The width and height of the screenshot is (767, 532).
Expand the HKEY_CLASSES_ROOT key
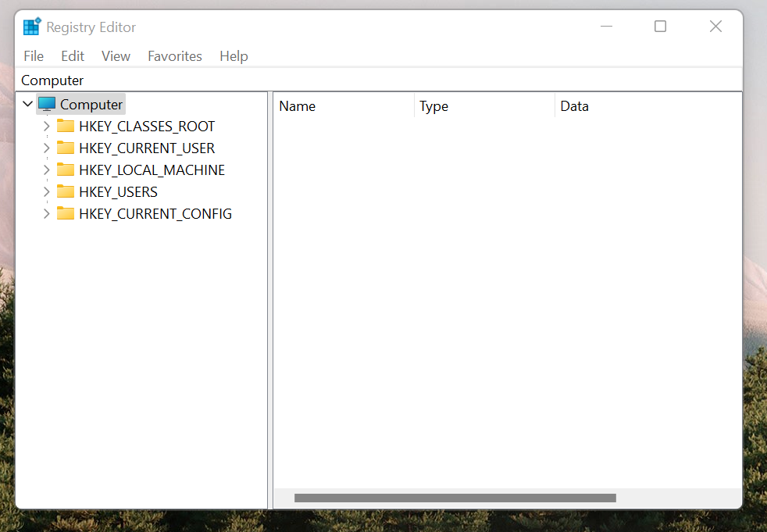[46, 127]
